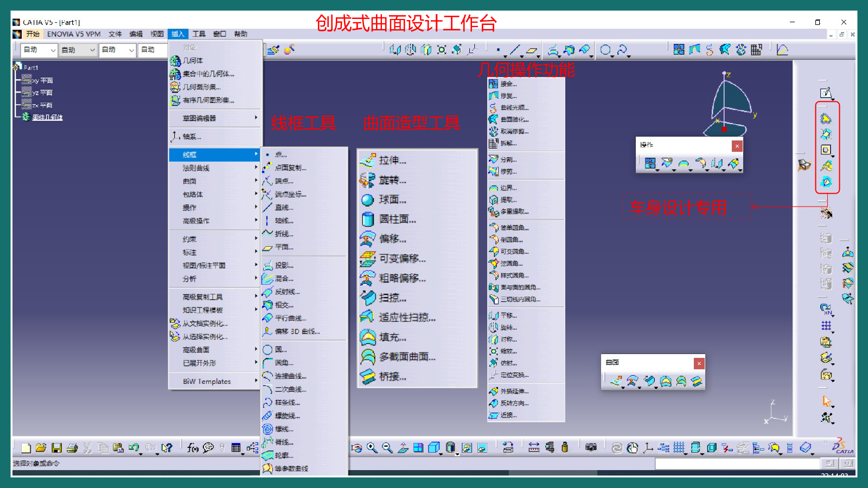868x488 pixels.
Task: Click 外插延伸... in the operations list
Action: pyautogui.click(x=526, y=391)
